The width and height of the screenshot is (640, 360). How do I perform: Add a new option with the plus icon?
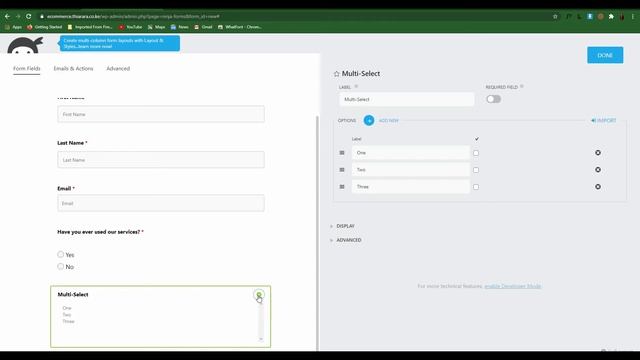(x=369, y=120)
